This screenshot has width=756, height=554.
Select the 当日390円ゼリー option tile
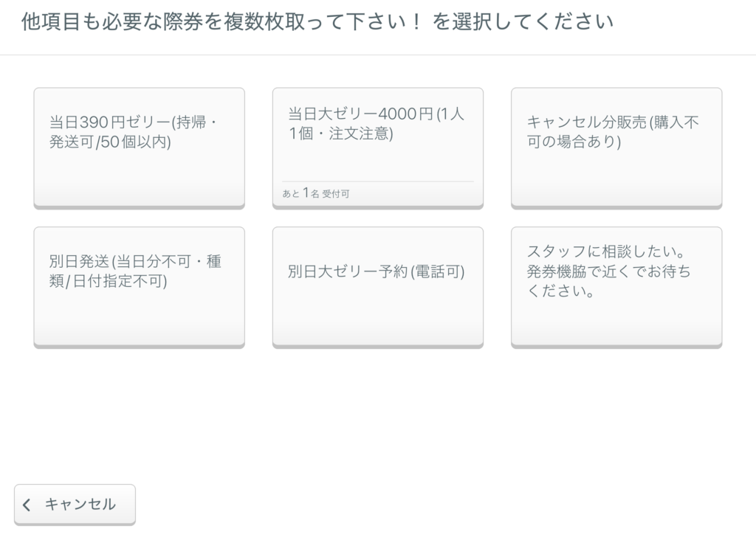pyautogui.click(x=139, y=148)
